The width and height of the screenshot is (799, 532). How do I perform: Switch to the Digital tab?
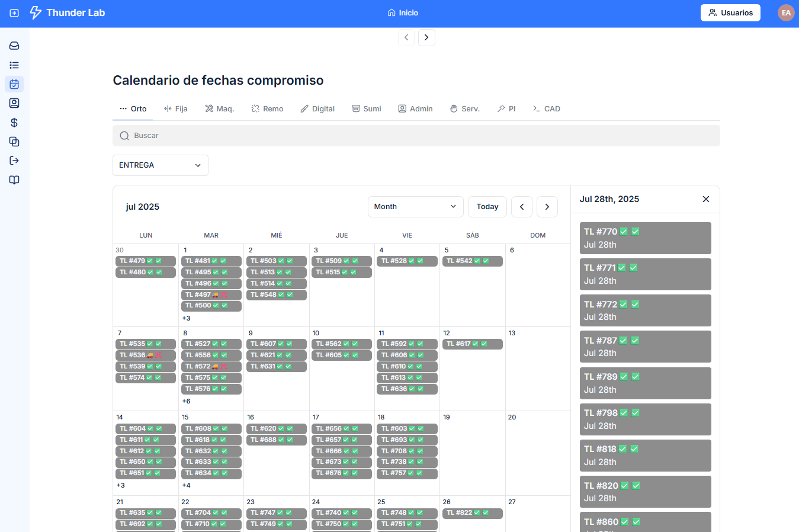coord(317,109)
